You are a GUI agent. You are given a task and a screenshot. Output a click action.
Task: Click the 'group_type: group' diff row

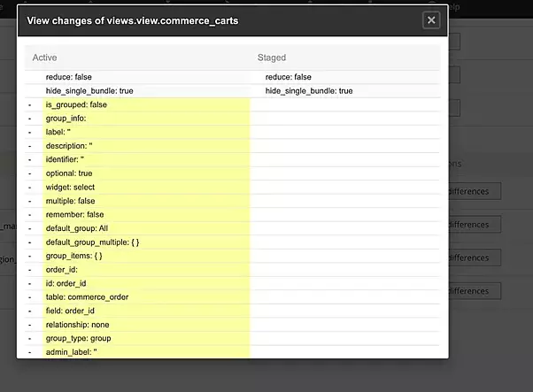tap(78, 338)
